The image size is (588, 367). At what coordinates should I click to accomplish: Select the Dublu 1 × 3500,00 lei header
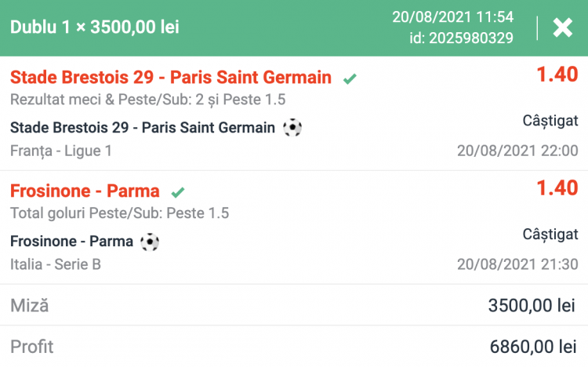coord(94,27)
